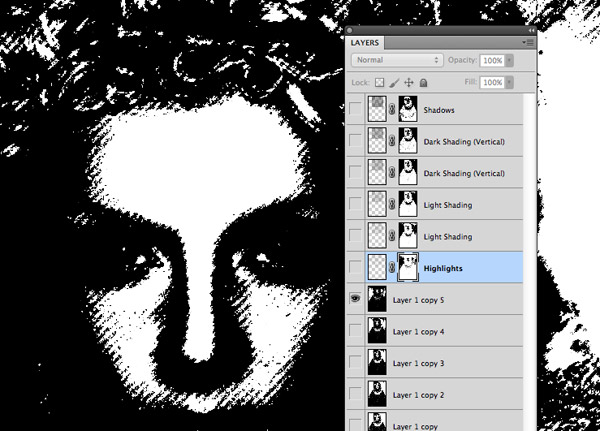The height and width of the screenshot is (431, 600).
Task: Expand the Opacity slider arrow
Action: coord(511,61)
